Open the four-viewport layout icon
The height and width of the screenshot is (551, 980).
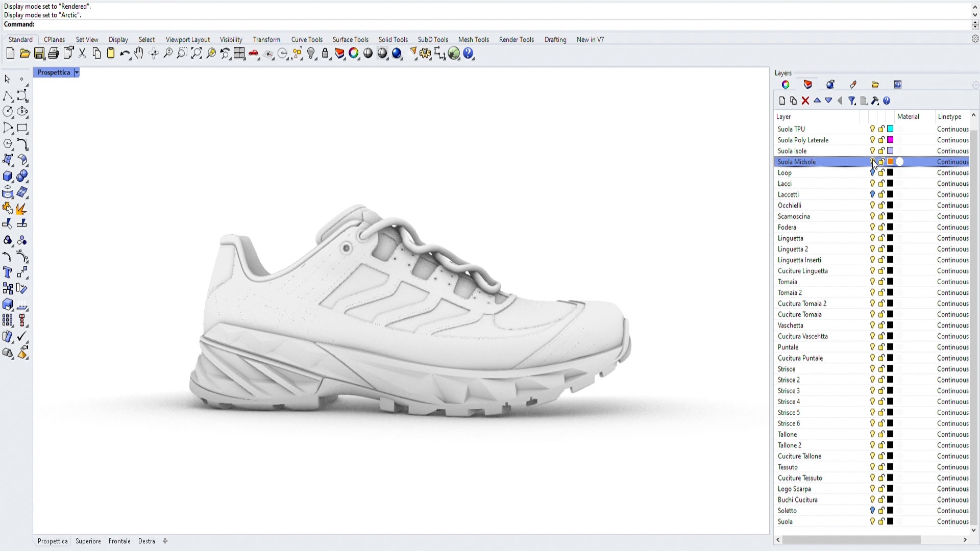coord(239,54)
